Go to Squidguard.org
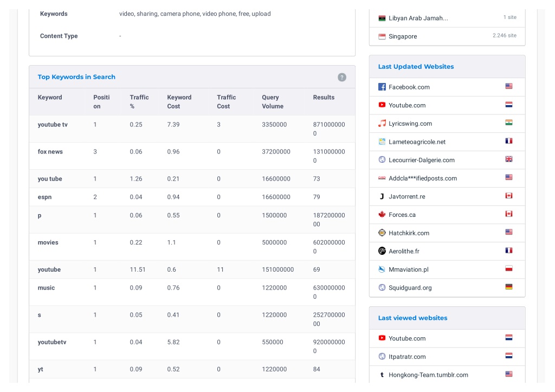 tap(410, 288)
